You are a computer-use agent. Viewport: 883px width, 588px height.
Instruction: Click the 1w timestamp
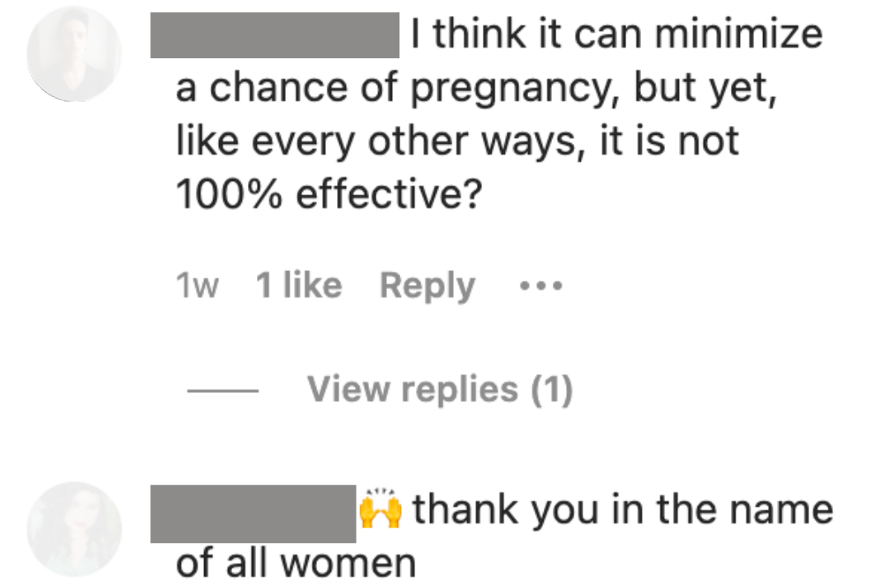tap(197, 285)
